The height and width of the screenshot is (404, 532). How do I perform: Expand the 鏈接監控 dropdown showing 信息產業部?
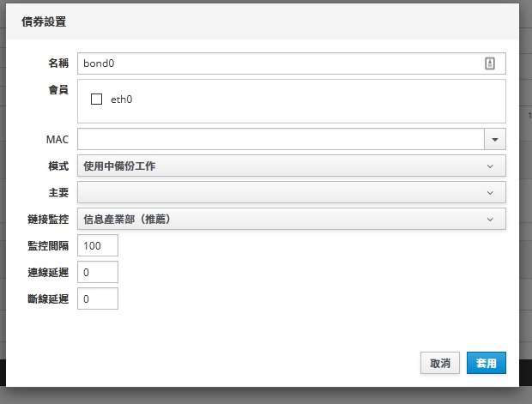292,219
